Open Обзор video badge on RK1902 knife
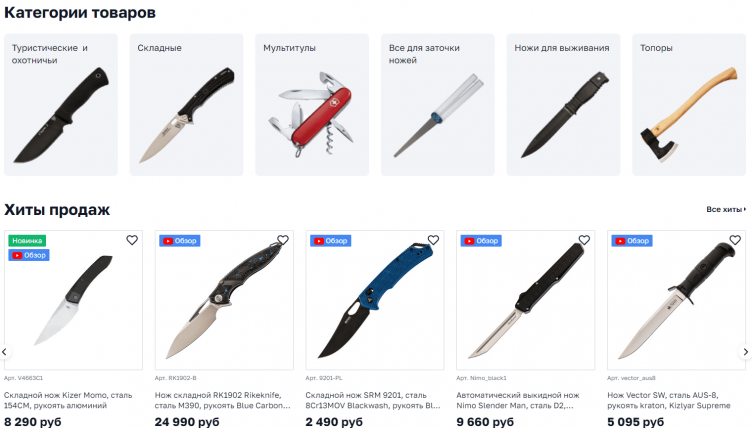 180,241
